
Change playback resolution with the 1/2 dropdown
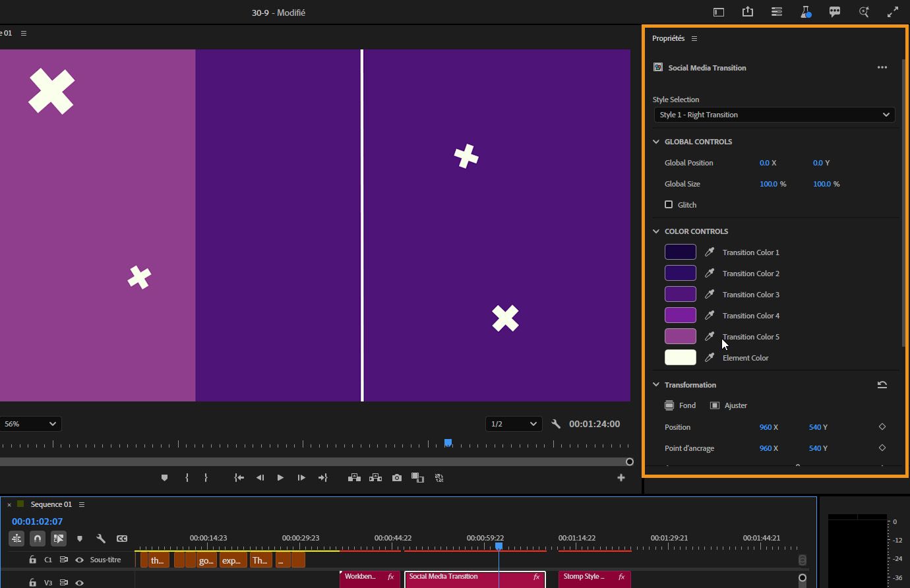[x=514, y=424]
